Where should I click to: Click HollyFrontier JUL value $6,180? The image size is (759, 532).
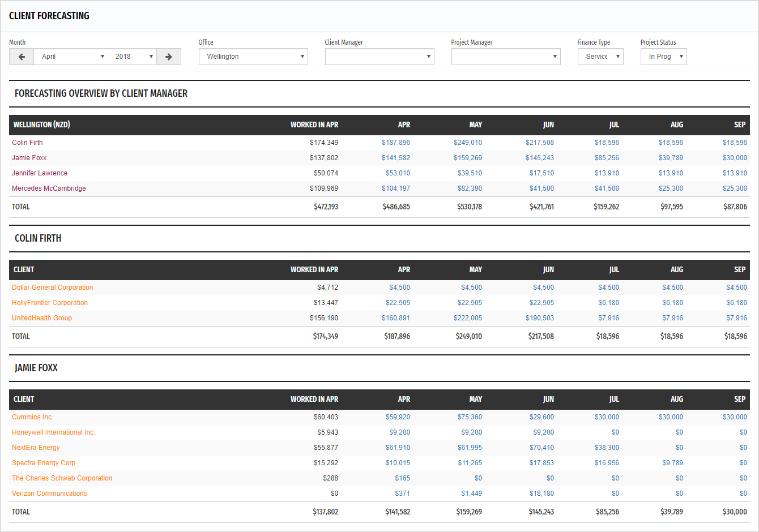(609, 303)
